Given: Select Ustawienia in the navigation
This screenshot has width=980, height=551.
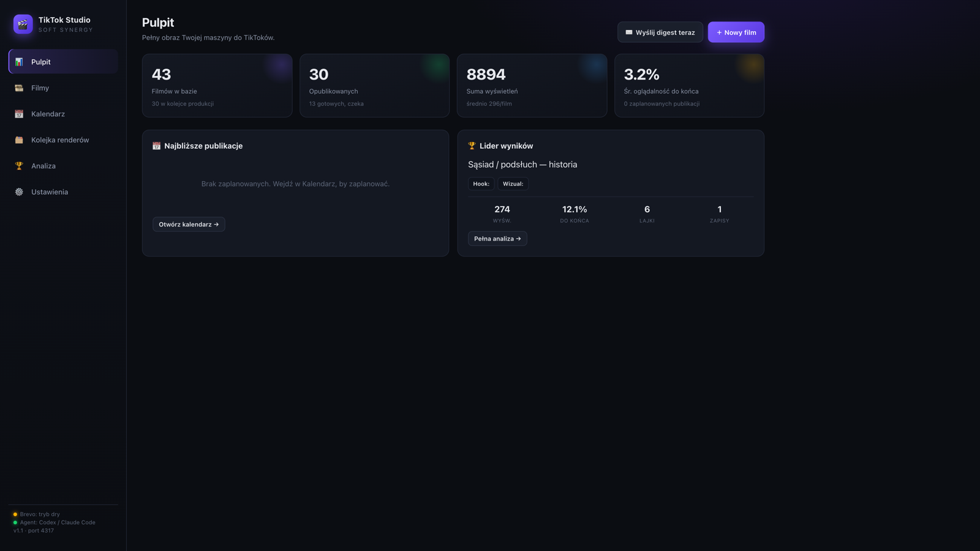Looking at the screenshot, I should click(x=63, y=192).
